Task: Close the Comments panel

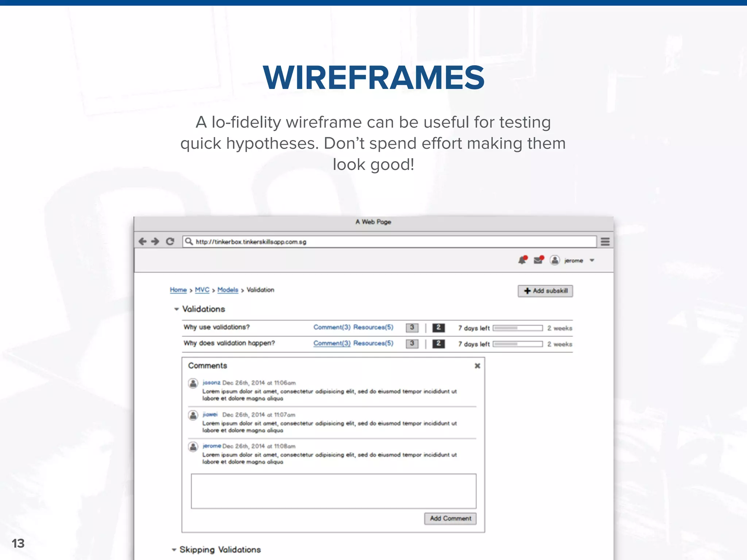Action: click(477, 366)
